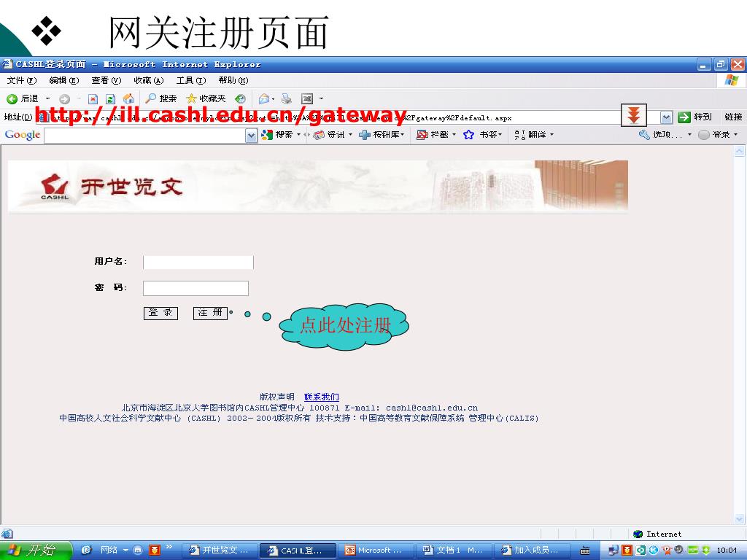Image resolution: width=747 pixels, height=560 pixels.
Task: Open Google 搜索 button dropdown arrow
Action: [x=298, y=135]
